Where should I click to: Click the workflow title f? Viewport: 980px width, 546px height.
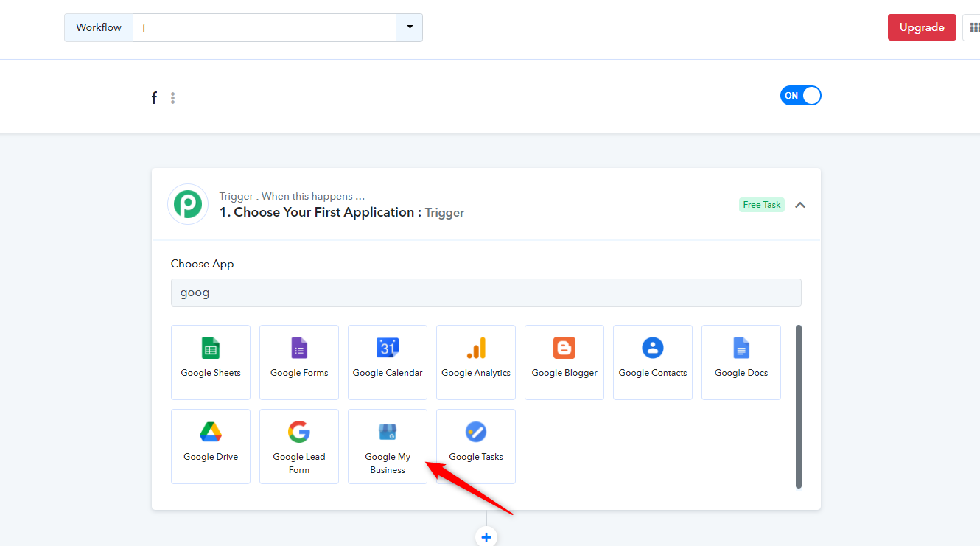tap(154, 97)
